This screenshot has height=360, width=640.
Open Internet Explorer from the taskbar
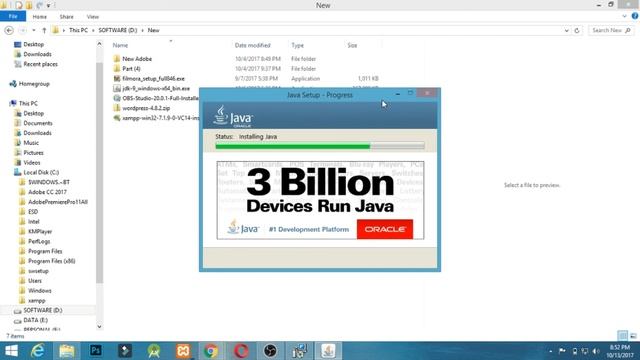pyautogui.click(x=38, y=351)
